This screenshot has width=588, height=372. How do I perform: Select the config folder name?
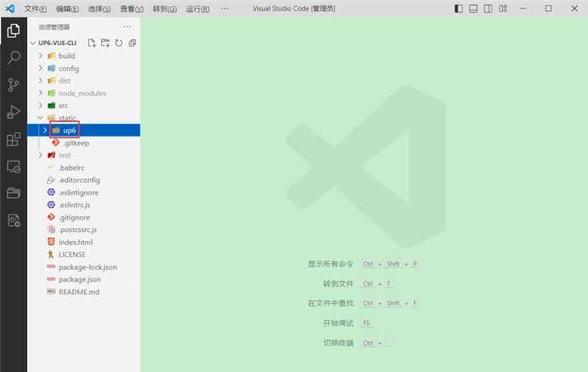[x=69, y=68]
